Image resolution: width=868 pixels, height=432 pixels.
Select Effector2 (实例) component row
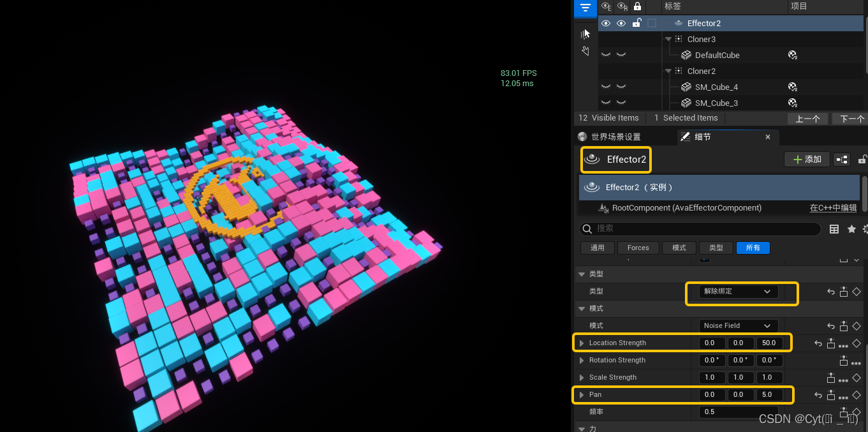(x=720, y=188)
